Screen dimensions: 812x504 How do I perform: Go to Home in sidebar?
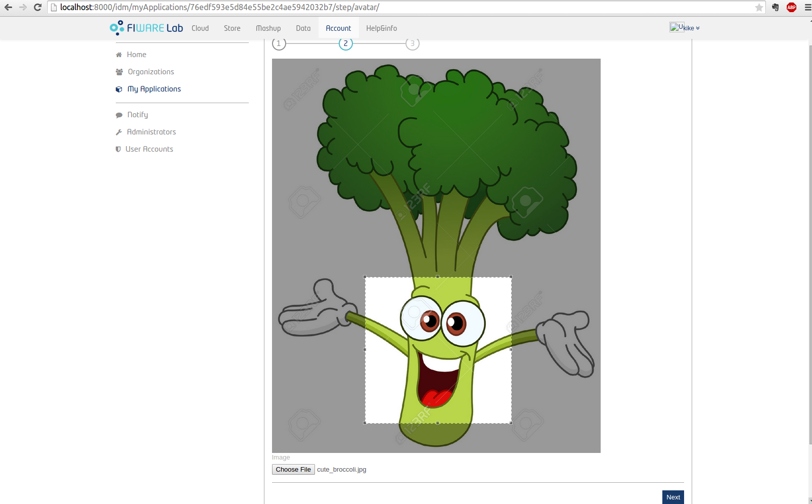point(137,55)
